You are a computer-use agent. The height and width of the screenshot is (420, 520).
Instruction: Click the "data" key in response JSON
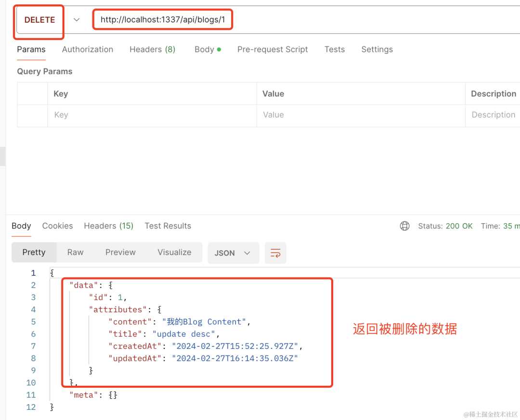tap(84, 285)
